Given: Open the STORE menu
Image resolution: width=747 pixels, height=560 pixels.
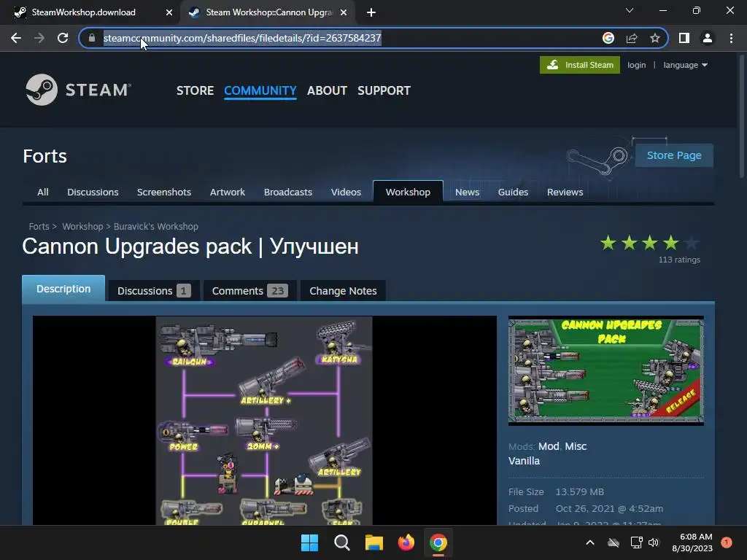Looking at the screenshot, I should [x=195, y=90].
